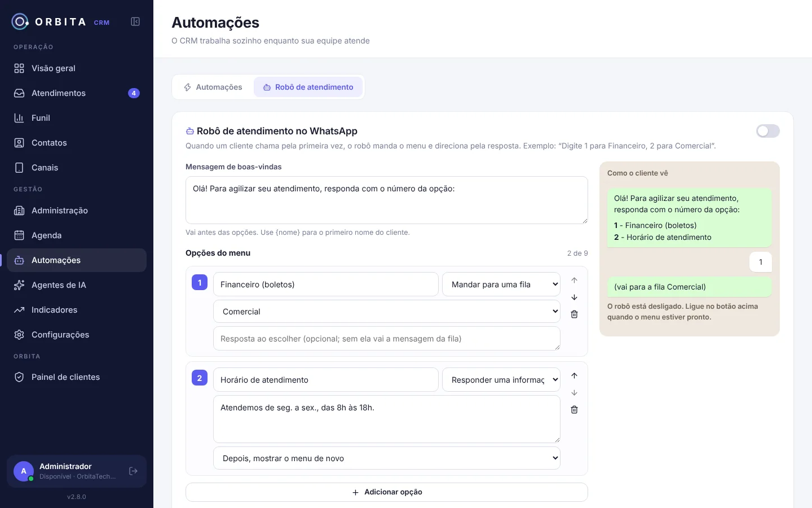Move option 1 Financeiro down with arrow

pos(574,297)
